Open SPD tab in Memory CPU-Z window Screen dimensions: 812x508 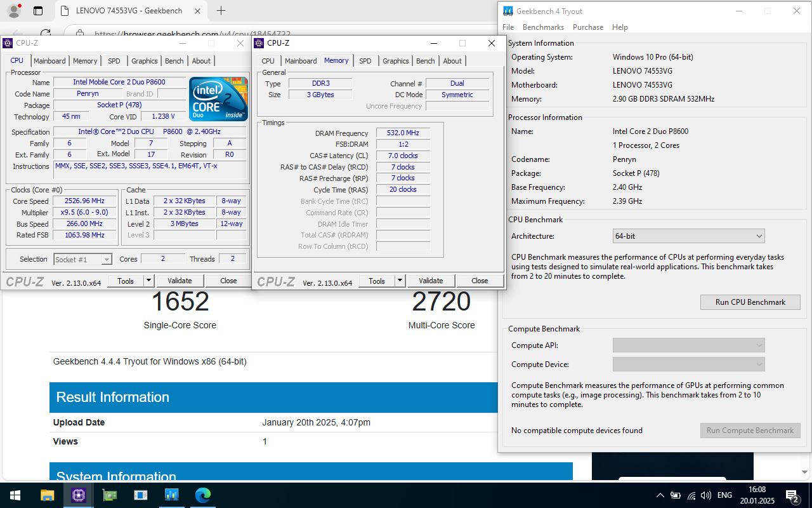click(365, 61)
